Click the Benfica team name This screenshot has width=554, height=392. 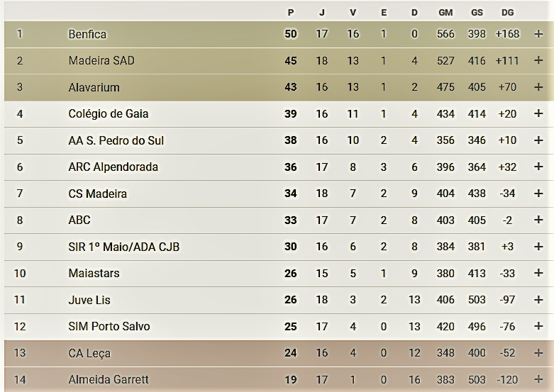pyautogui.click(x=87, y=34)
